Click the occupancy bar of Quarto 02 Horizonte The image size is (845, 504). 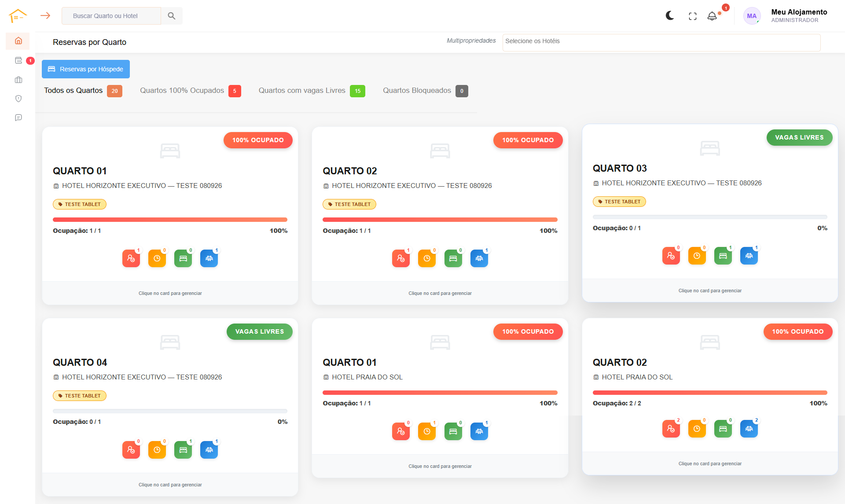[440, 220]
